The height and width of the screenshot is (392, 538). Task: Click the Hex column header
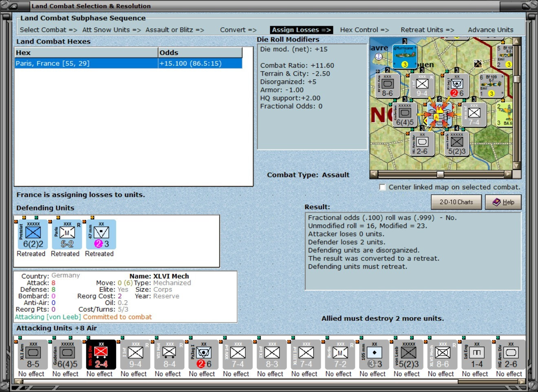[x=86, y=53]
